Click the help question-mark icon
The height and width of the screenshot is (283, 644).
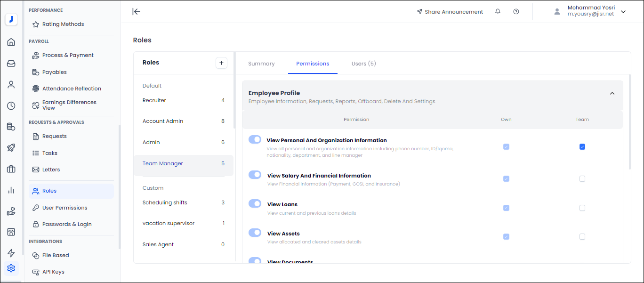point(516,11)
